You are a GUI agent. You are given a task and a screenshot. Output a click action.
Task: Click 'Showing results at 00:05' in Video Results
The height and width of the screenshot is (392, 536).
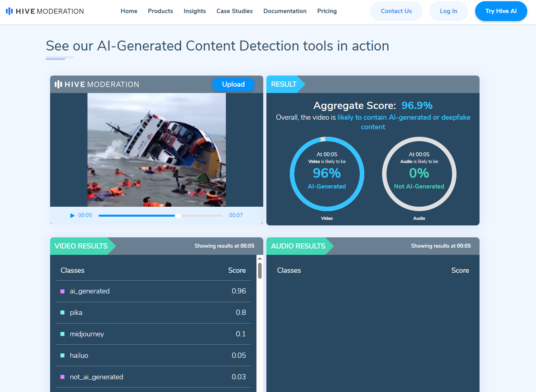point(225,246)
